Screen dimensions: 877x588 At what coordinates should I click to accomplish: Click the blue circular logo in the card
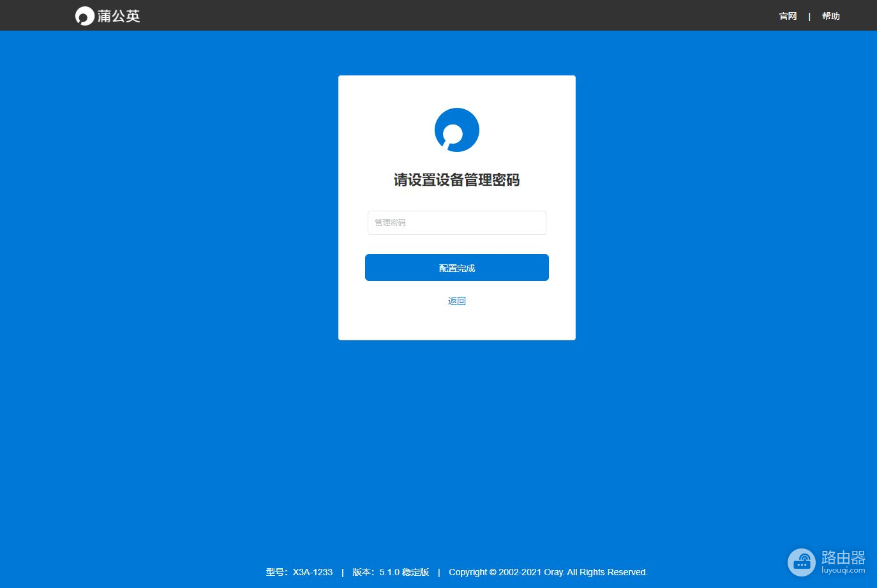(457, 130)
